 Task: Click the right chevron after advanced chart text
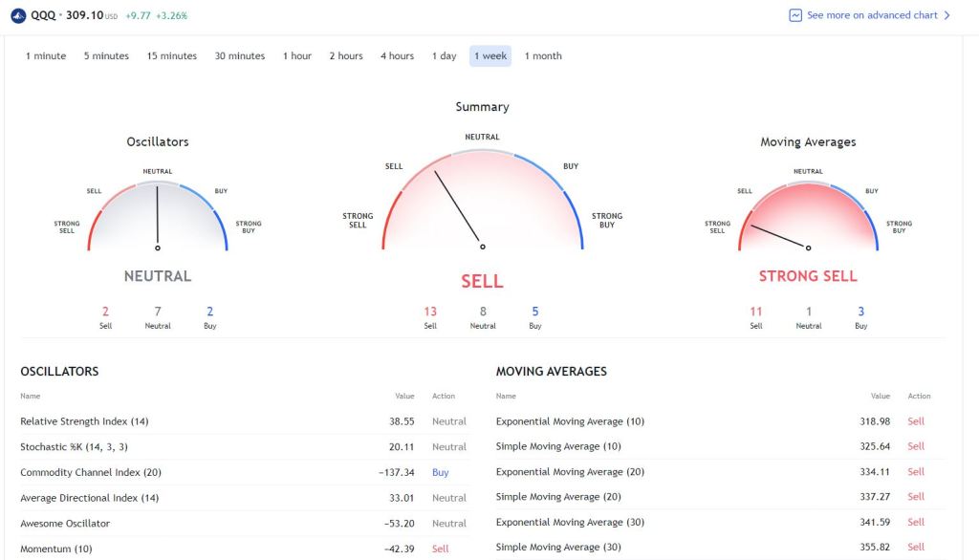[x=947, y=15]
